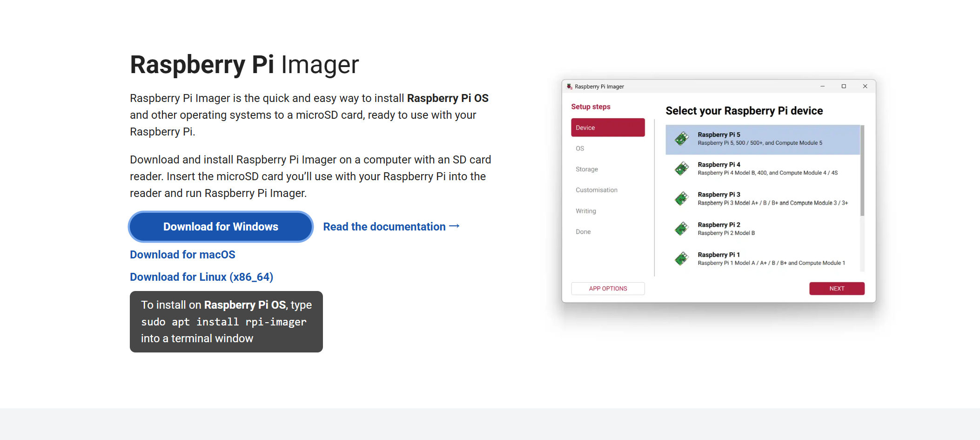Viewport: 980px width, 440px height.
Task: Open the Read the documentation link
Action: click(391, 227)
